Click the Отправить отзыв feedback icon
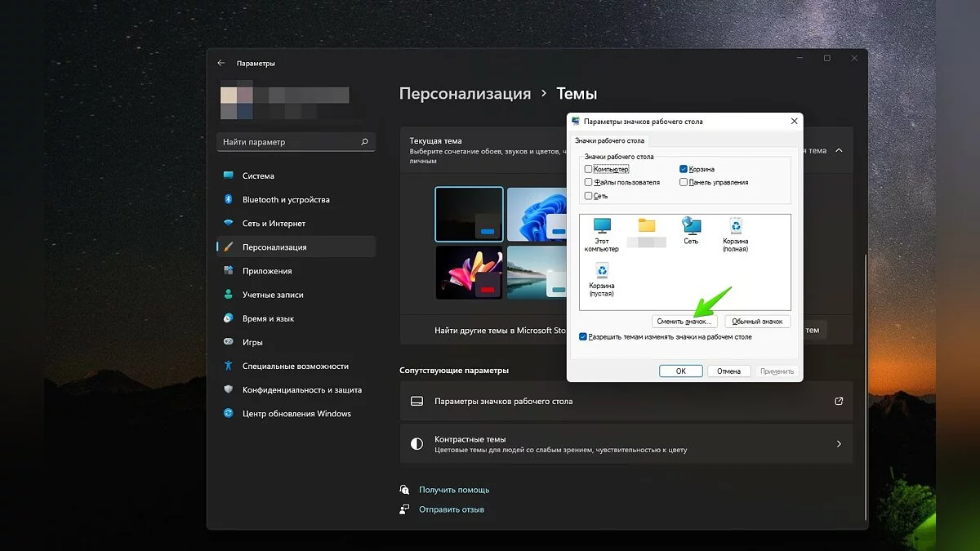This screenshot has width=980, height=551. tap(404, 509)
